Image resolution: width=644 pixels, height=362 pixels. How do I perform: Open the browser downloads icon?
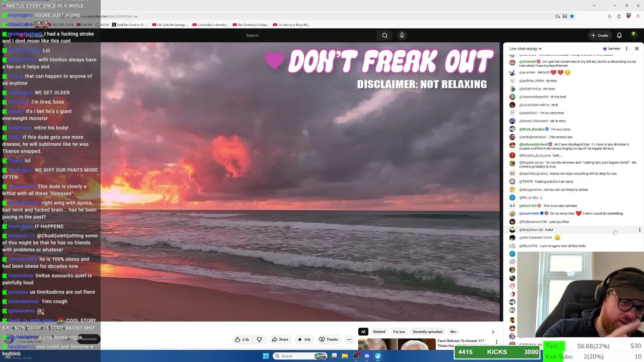point(609,16)
